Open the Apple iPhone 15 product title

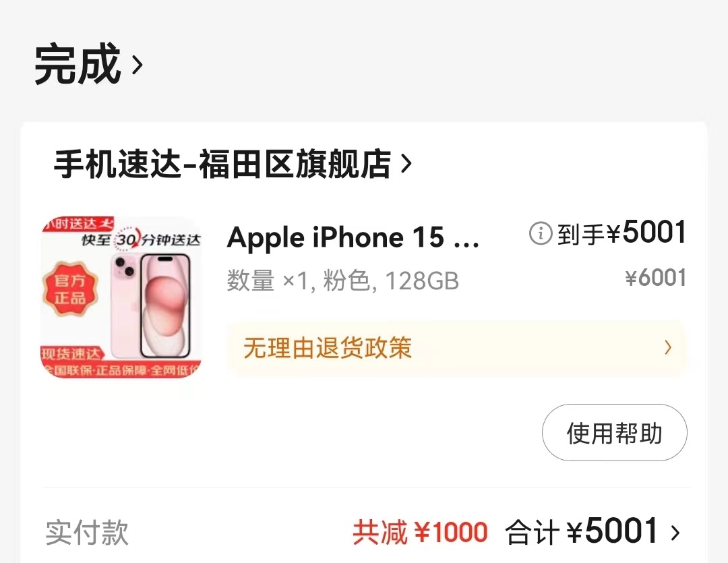pyautogui.click(x=353, y=238)
